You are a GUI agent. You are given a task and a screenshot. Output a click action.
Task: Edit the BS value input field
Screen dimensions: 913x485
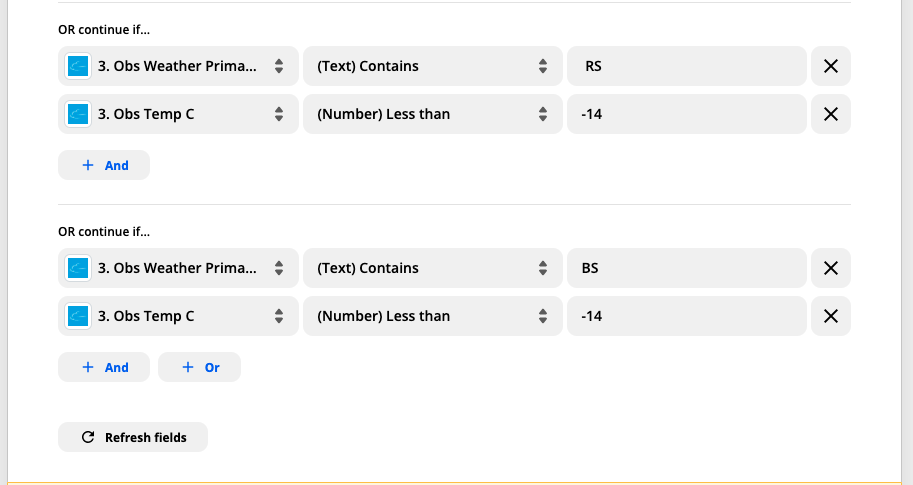click(x=686, y=268)
